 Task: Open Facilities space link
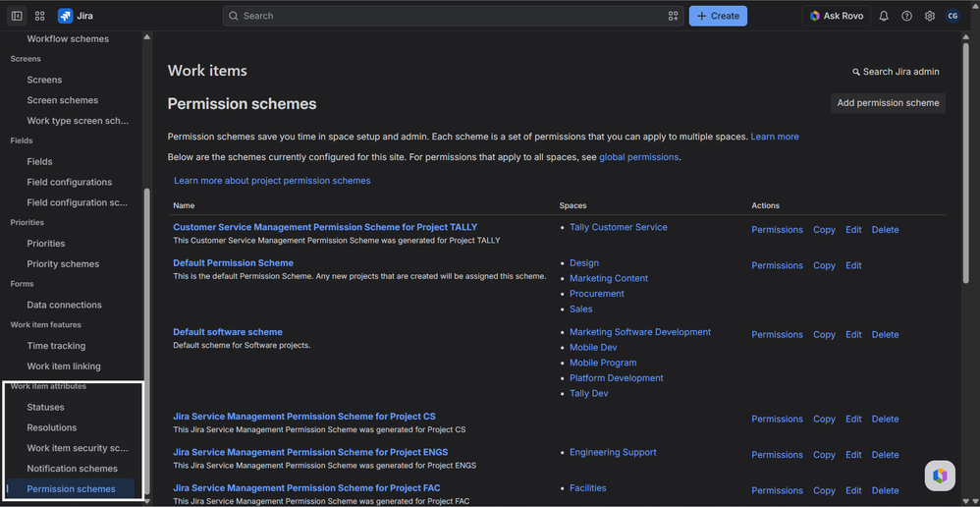point(587,487)
